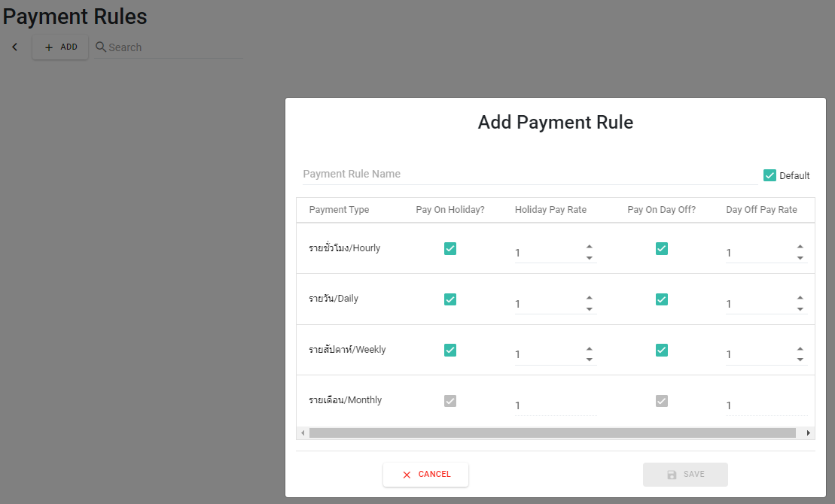Click the Payment Type column header
835x504 pixels.
coord(340,210)
